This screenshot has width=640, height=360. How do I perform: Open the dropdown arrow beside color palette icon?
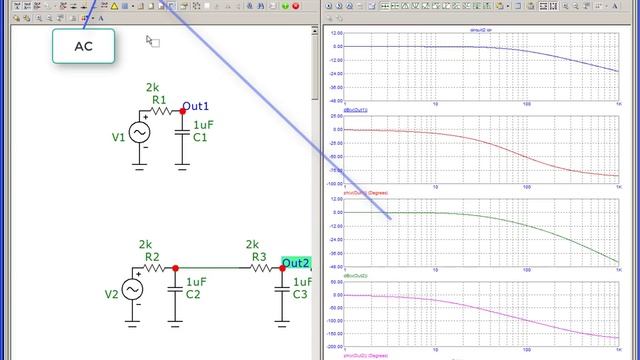(x=93, y=18)
